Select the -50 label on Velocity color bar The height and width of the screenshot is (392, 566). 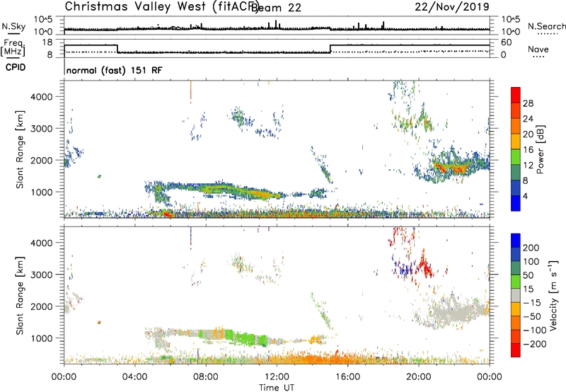[532, 316]
